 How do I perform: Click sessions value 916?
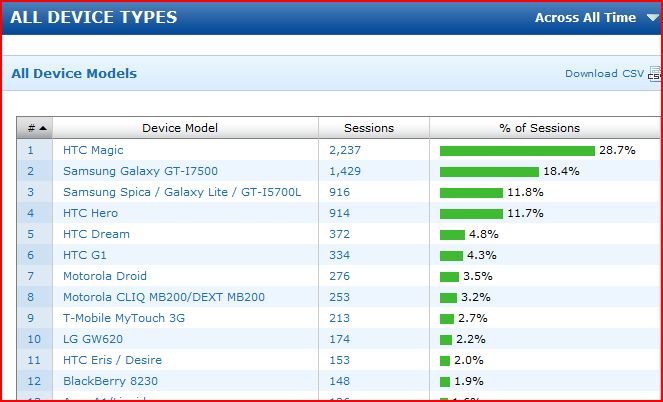pos(340,192)
